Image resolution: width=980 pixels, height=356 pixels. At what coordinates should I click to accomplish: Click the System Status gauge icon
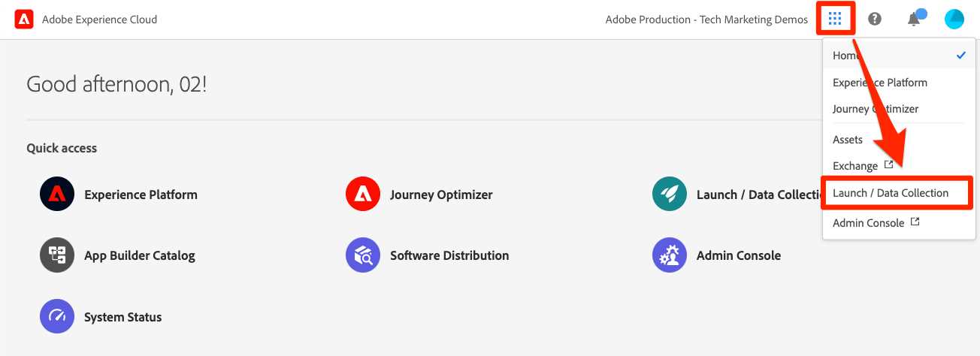pyautogui.click(x=58, y=317)
